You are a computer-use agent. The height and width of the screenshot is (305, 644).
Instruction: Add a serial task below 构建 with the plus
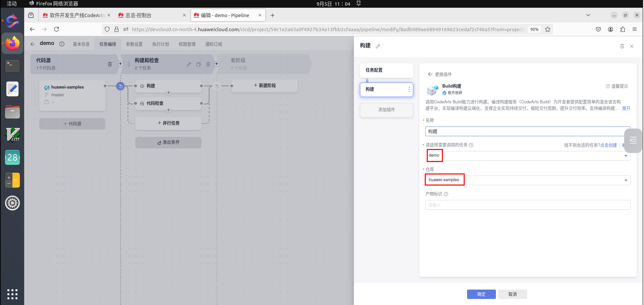[169, 93]
